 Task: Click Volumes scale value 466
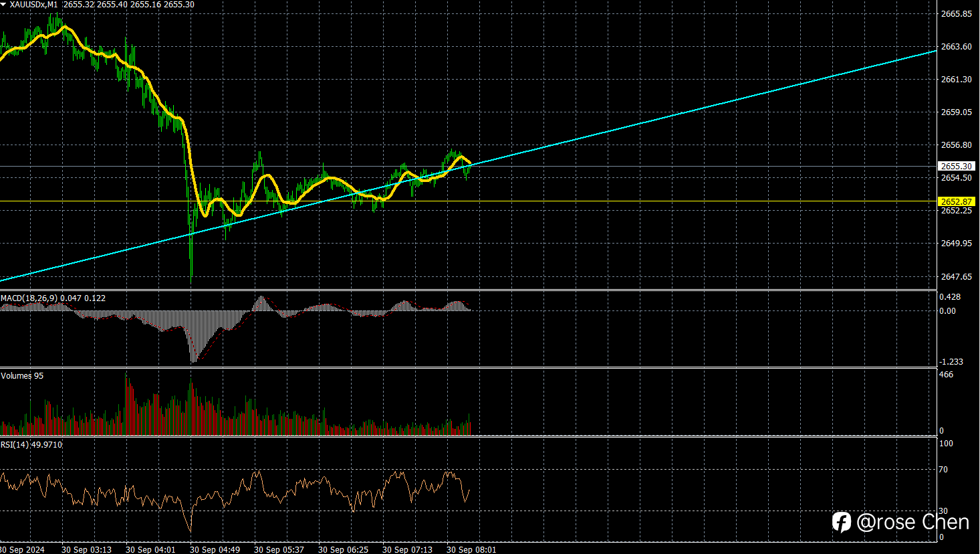coord(947,375)
